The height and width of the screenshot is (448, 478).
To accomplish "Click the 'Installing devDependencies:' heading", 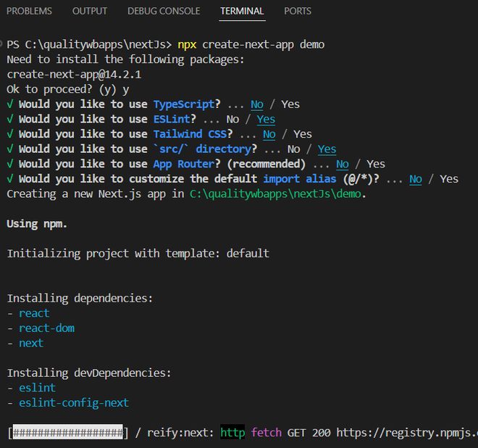I will point(89,373).
